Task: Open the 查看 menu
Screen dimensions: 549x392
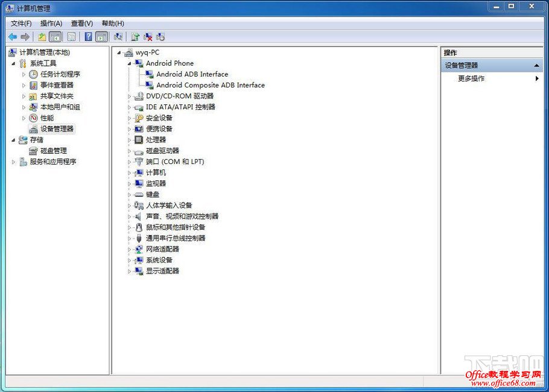Action: [81, 23]
